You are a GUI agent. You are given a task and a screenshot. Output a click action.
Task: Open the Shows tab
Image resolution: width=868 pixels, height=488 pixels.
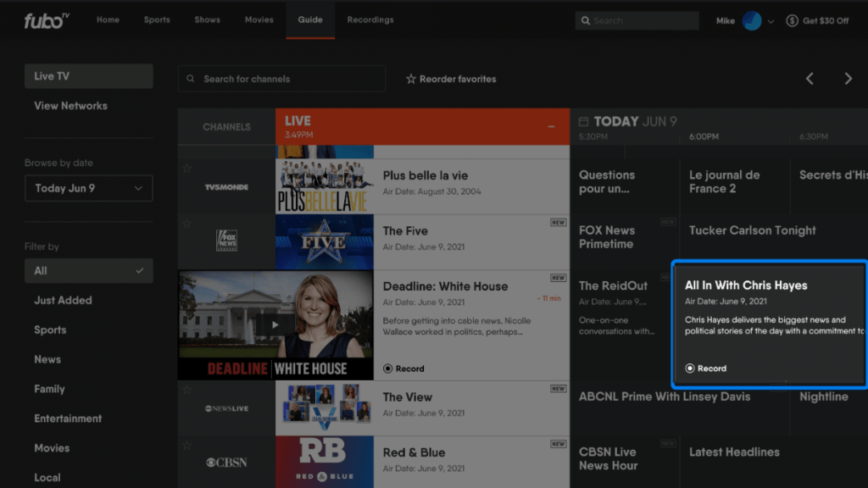click(207, 19)
